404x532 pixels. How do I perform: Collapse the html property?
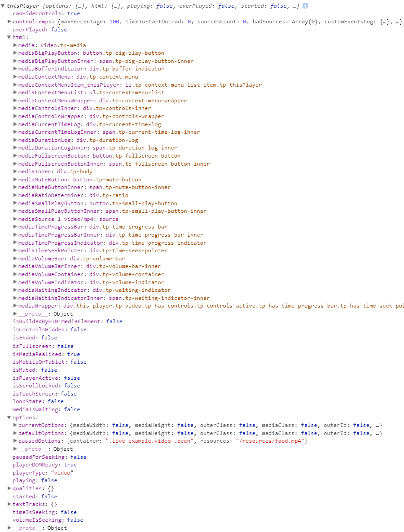coord(8,37)
